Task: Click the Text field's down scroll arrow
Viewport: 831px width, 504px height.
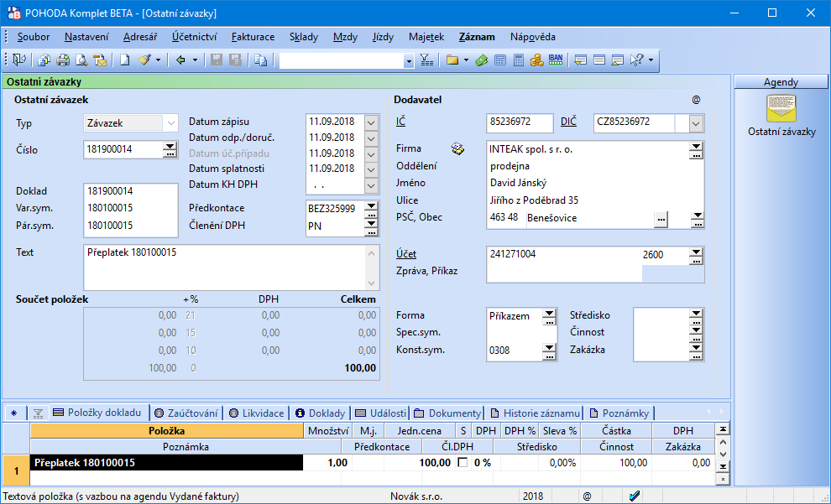Action: coord(372,283)
